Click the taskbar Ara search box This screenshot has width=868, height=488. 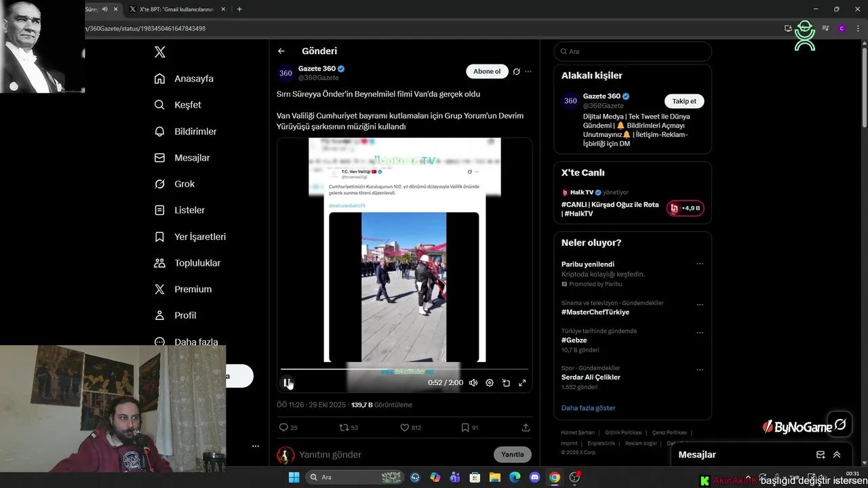(353, 477)
